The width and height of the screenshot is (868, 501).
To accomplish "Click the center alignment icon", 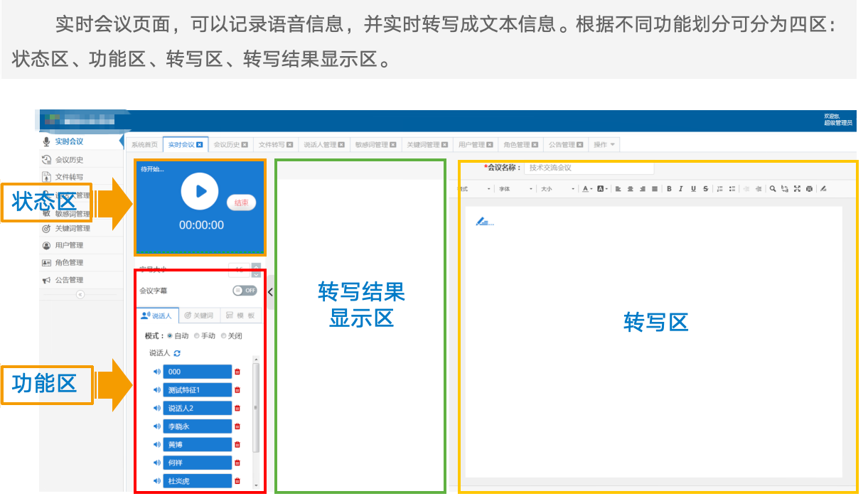I will pyautogui.click(x=629, y=189).
